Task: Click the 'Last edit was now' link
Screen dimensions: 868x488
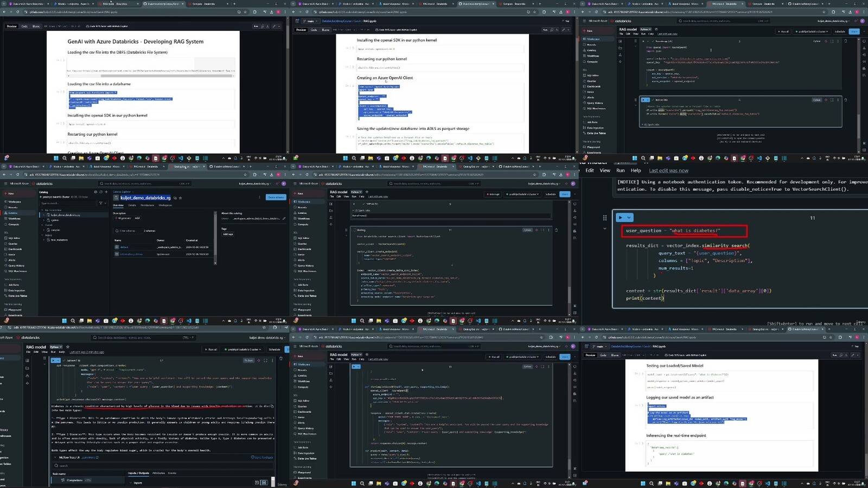Action: tap(668, 170)
